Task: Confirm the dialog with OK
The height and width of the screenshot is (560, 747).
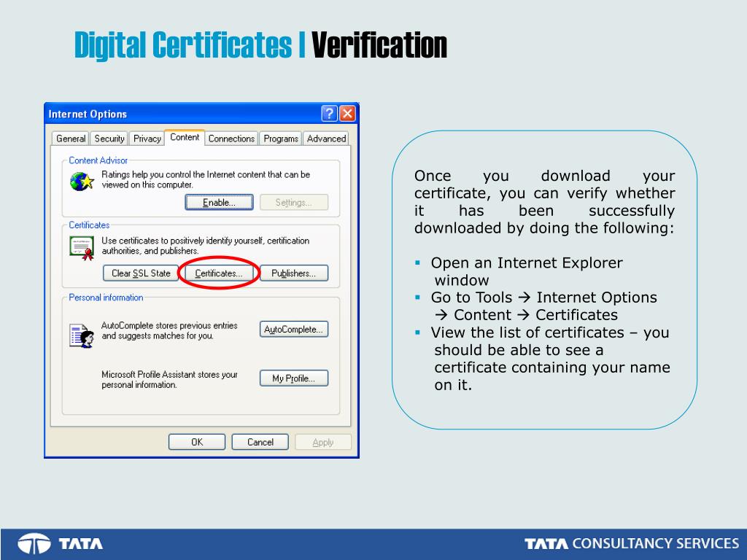Action: tap(197, 442)
